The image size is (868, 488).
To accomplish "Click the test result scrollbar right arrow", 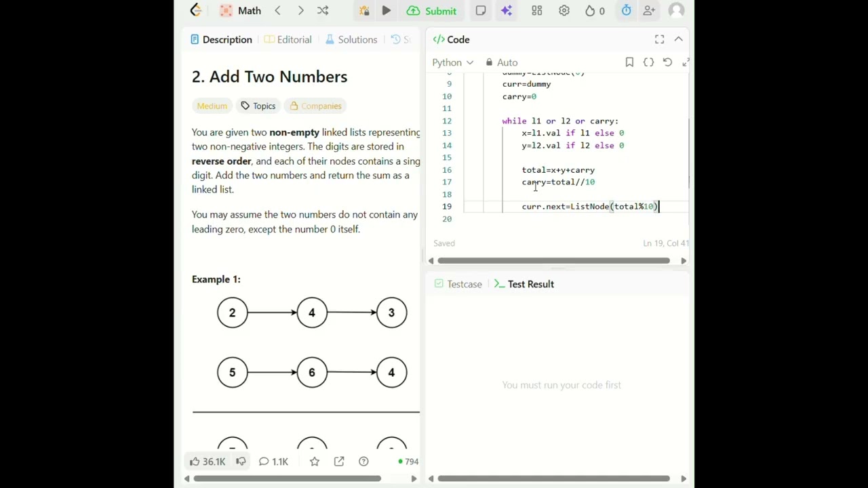I will click(x=684, y=479).
